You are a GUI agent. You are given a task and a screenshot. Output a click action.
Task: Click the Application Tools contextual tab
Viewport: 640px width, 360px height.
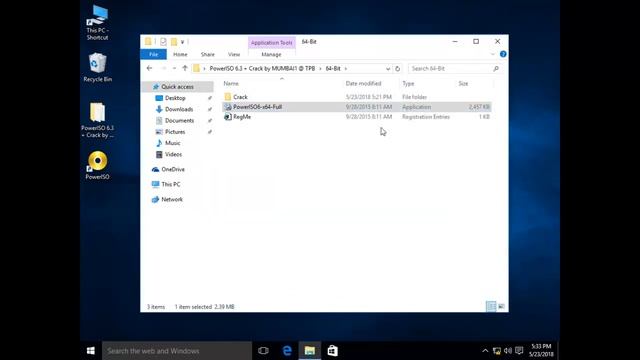pos(271,42)
